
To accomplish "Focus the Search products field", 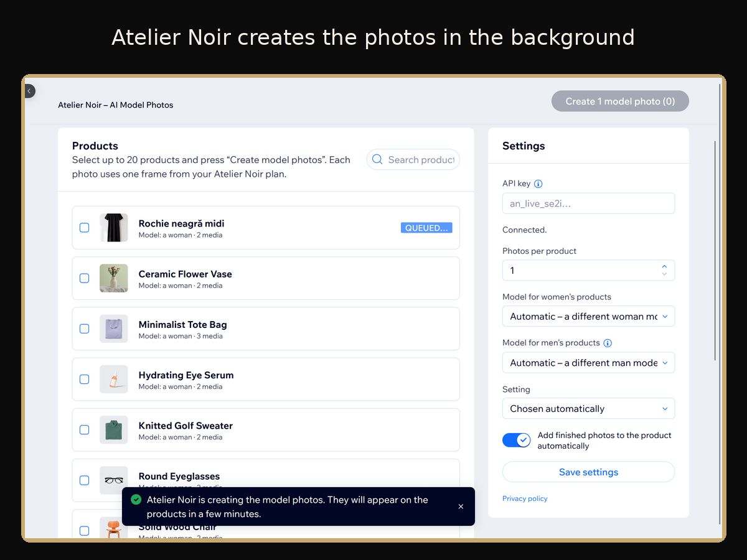I will pyautogui.click(x=413, y=159).
